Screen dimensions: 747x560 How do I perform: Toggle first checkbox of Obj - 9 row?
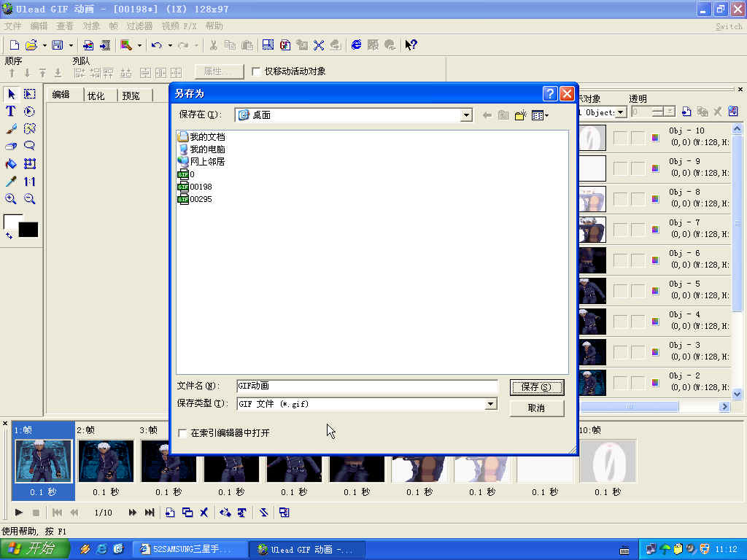tap(620, 168)
